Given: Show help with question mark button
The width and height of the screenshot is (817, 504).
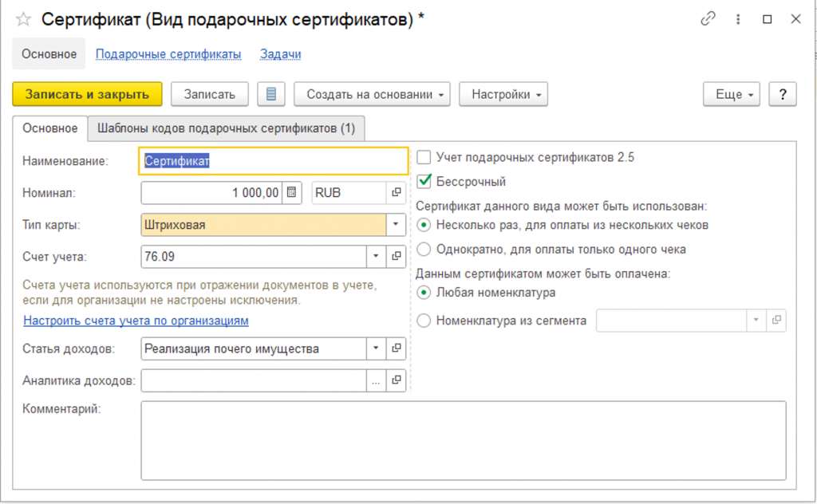Looking at the screenshot, I should click(783, 94).
